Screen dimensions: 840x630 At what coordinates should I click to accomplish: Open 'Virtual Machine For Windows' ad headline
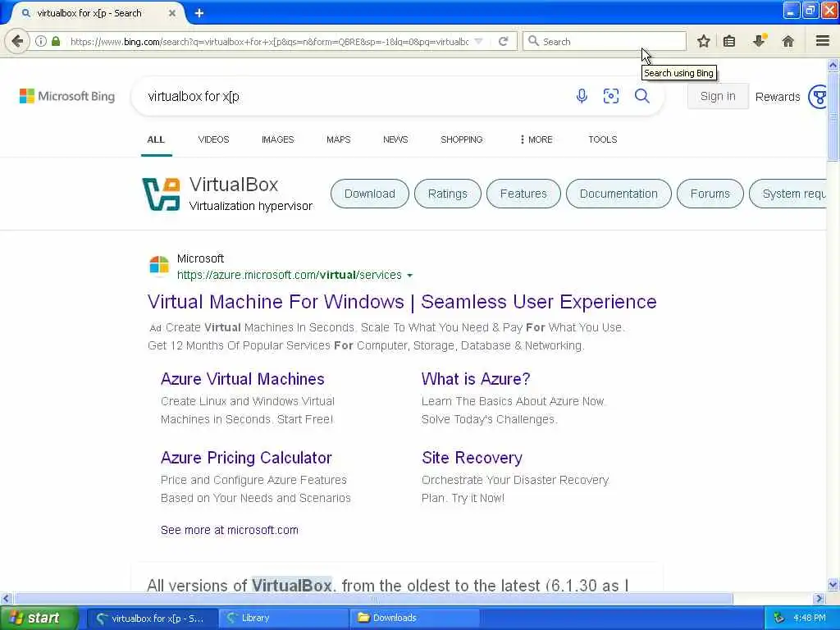[x=402, y=302]
